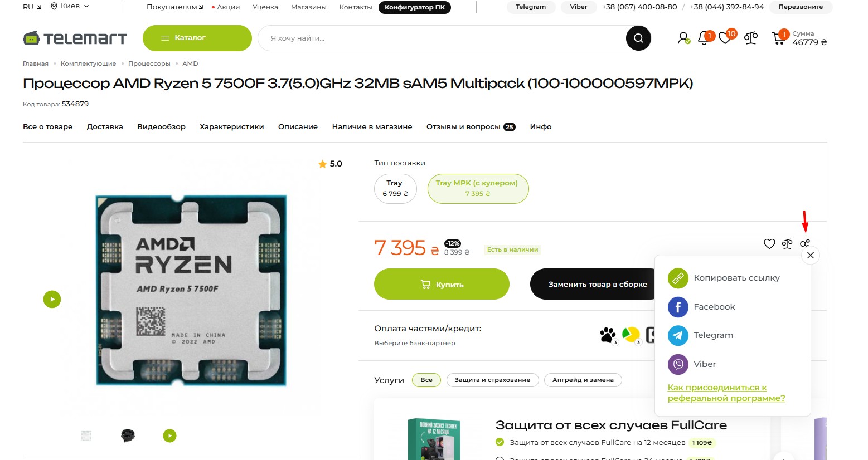Click the green Купить button
Viewport: 868px width, 460px height.
point(442,284)
